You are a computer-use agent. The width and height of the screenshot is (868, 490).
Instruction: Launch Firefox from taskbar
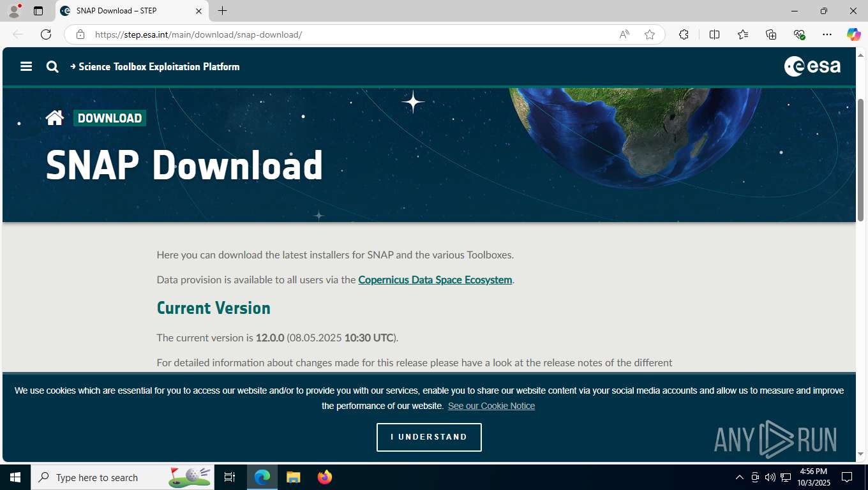pyautogui.click(x=325, y=477)
